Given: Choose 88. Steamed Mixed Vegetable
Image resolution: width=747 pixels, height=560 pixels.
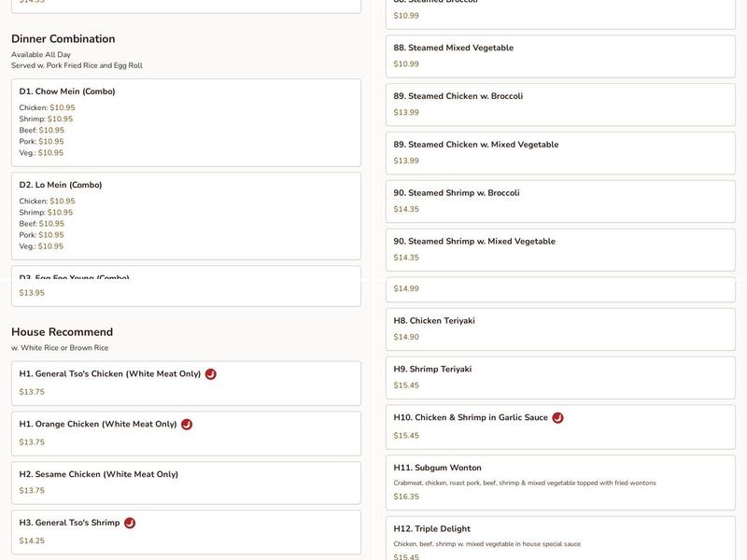Looking at the screenshot, I should click(560, 56).
